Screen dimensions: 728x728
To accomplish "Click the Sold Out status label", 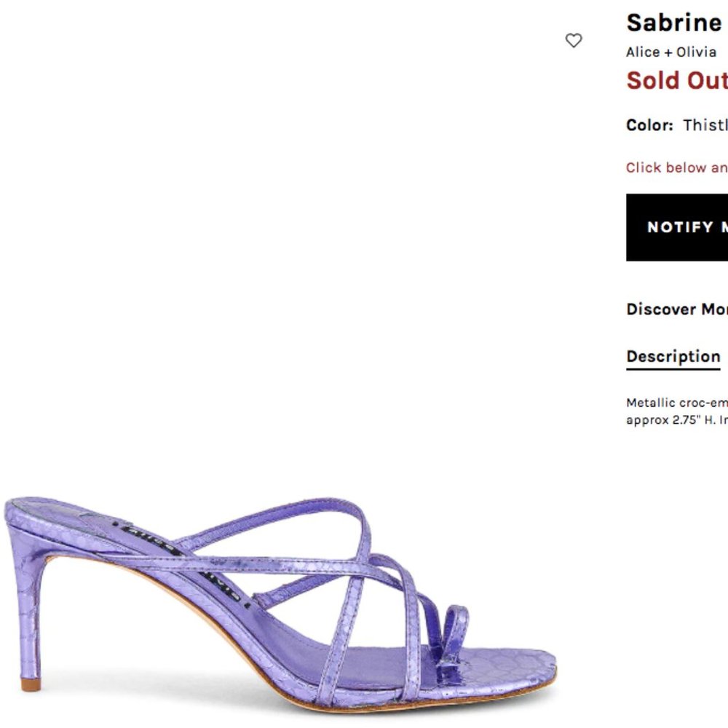I will pyautogui.click(x=676, y=80).
